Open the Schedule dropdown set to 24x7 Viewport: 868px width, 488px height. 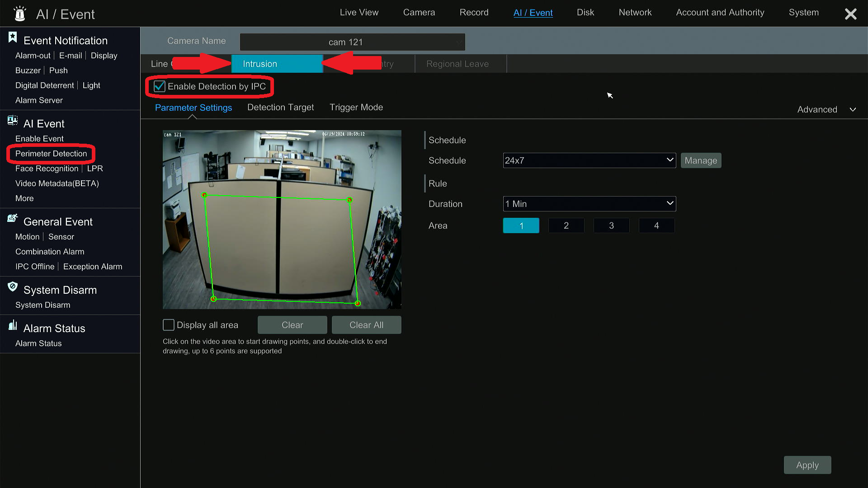pos(589,160)
